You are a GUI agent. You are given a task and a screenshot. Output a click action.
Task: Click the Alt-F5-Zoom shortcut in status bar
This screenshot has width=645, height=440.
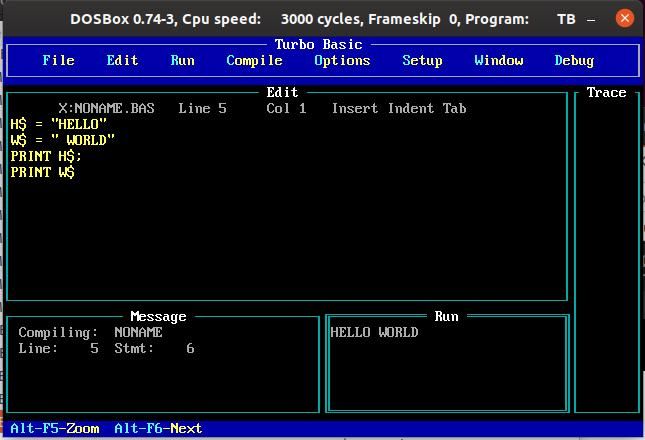tap(55, 428)
